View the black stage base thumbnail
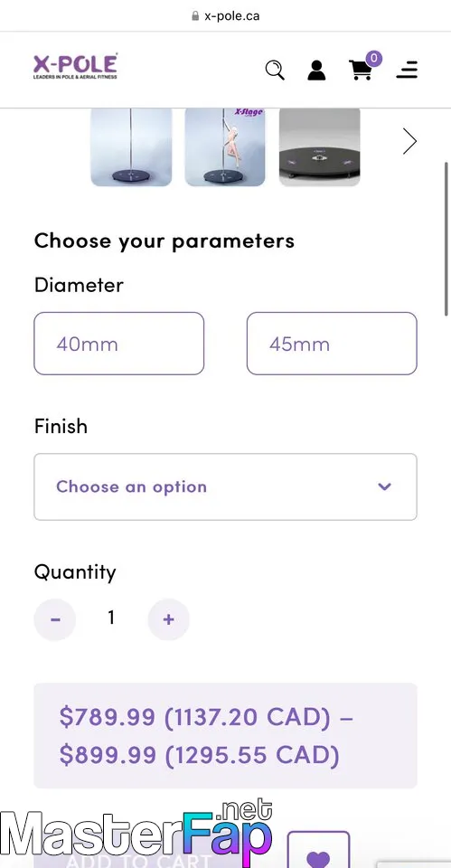This screenshot has width=451, height=868. tap(319, 146)
